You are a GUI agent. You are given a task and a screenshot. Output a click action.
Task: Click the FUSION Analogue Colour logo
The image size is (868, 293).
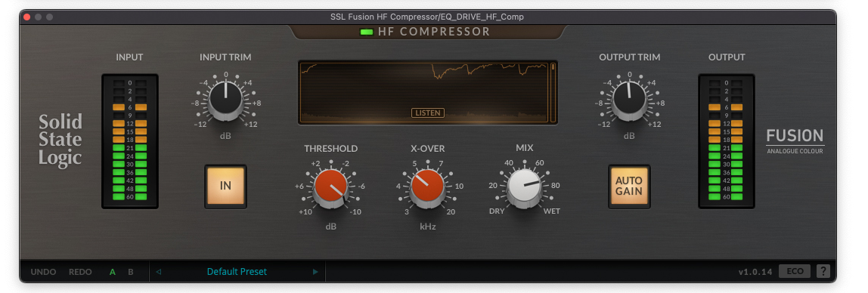[795, 141]
